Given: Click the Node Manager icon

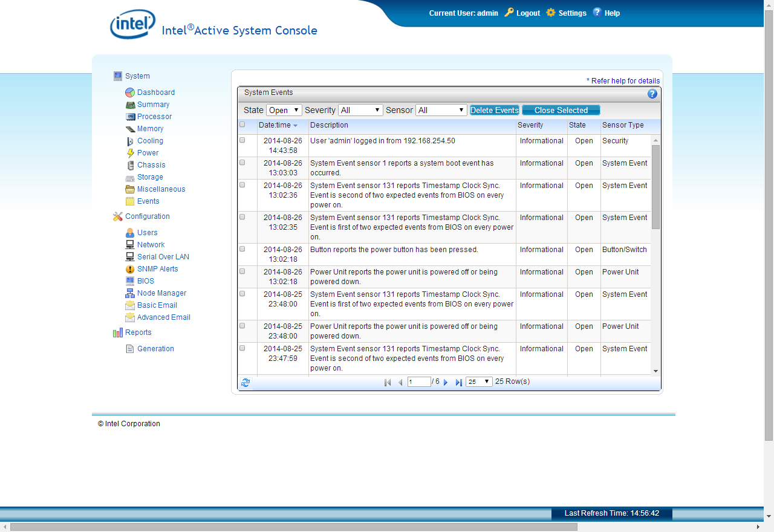Looking at the screenshot, I should (130, 293).
